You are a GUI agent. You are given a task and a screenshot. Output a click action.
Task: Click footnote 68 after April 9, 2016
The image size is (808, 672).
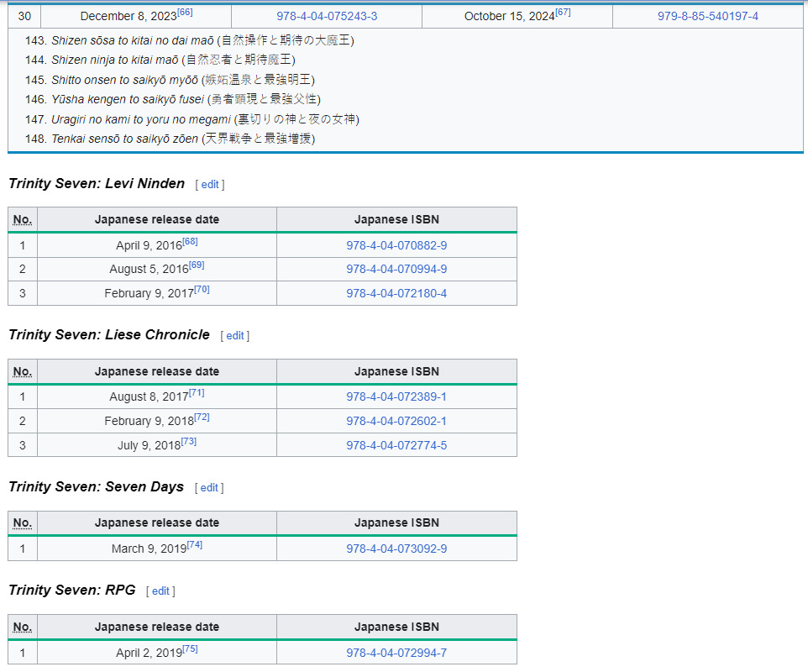(x=189, y=242)
